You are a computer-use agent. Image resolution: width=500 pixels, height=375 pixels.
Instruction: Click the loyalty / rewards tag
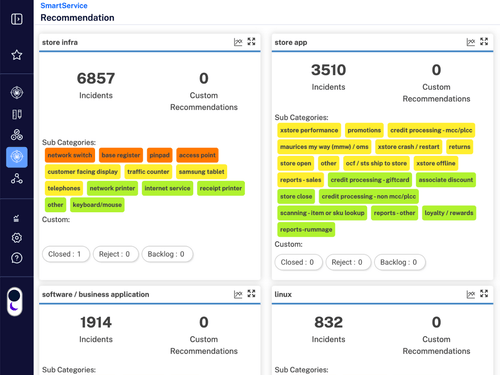point(449,213)
